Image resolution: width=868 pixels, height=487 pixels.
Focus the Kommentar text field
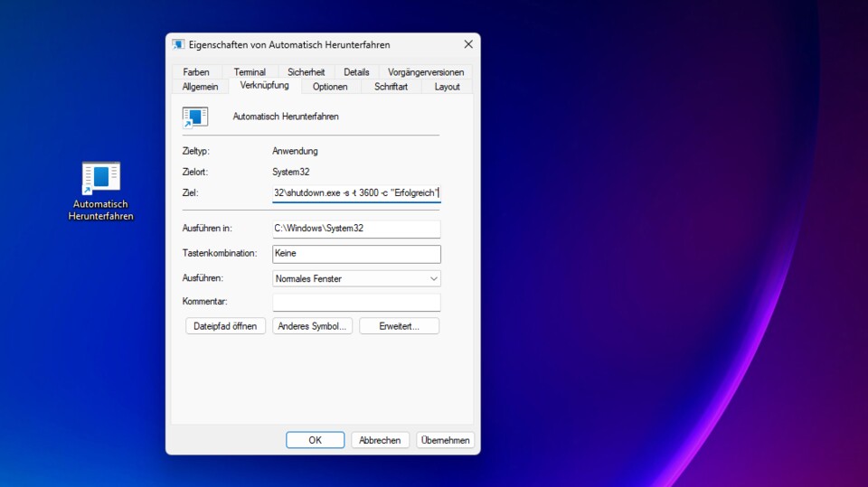(x=356, y=302)
